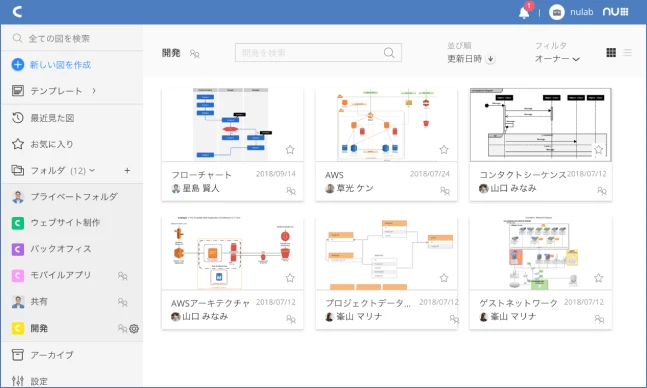This screenshot has height=388, width=647.
Task: Open the AWSアーキテクチャ diagram thumbnail
Action: click(x=232, y=252)
